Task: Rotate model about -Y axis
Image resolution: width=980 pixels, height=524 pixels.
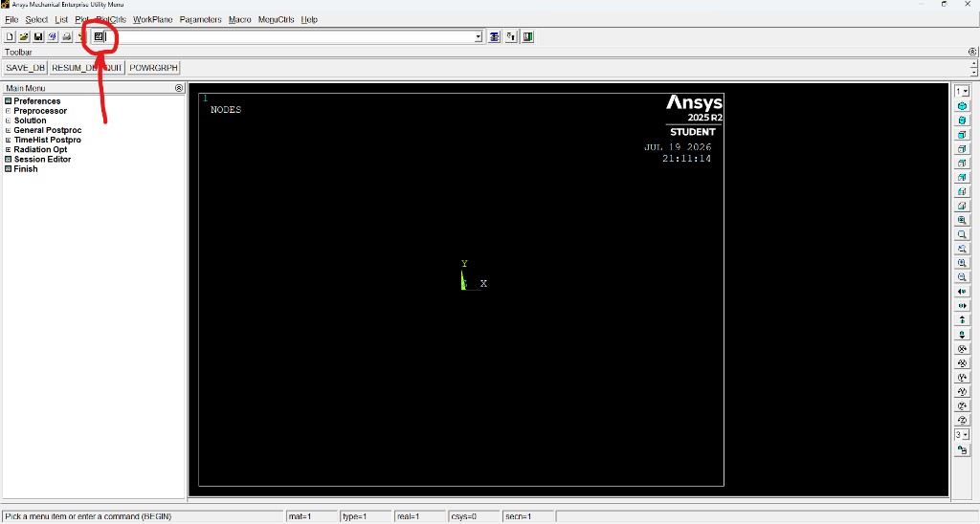Action: pyautogui.click(x=962, y=392)
